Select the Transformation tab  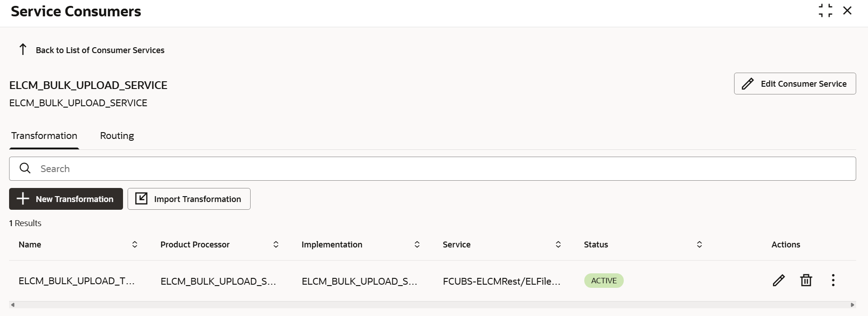coord(44,136)
